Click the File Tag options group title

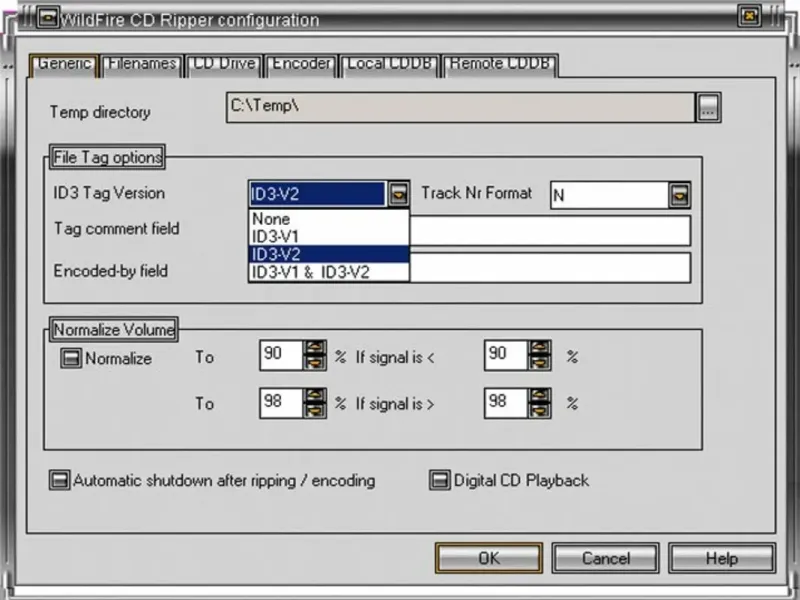108,157
